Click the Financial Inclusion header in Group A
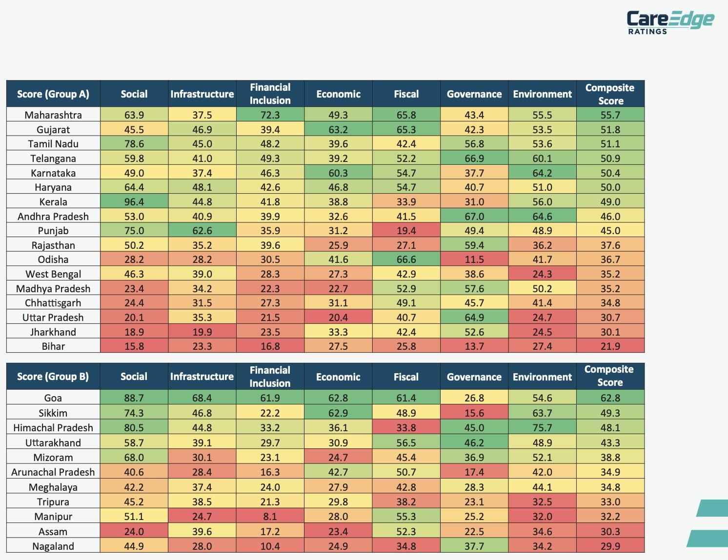 click(270, 94)
